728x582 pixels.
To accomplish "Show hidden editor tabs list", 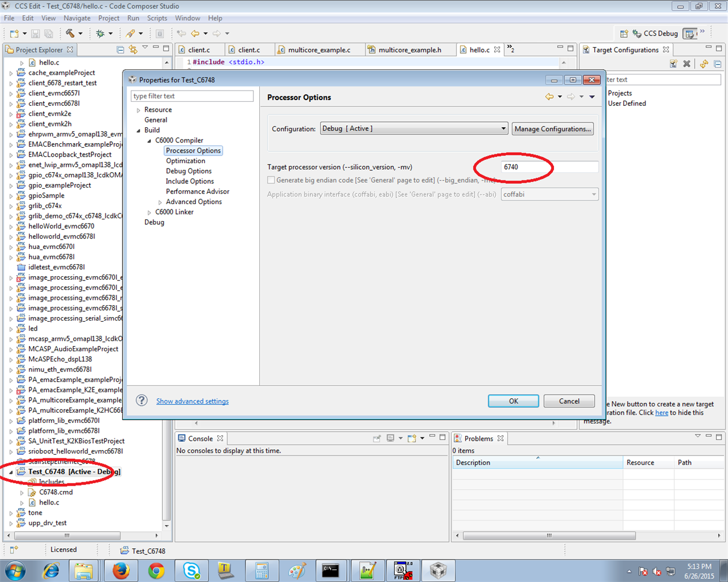I will pos(510,50).
